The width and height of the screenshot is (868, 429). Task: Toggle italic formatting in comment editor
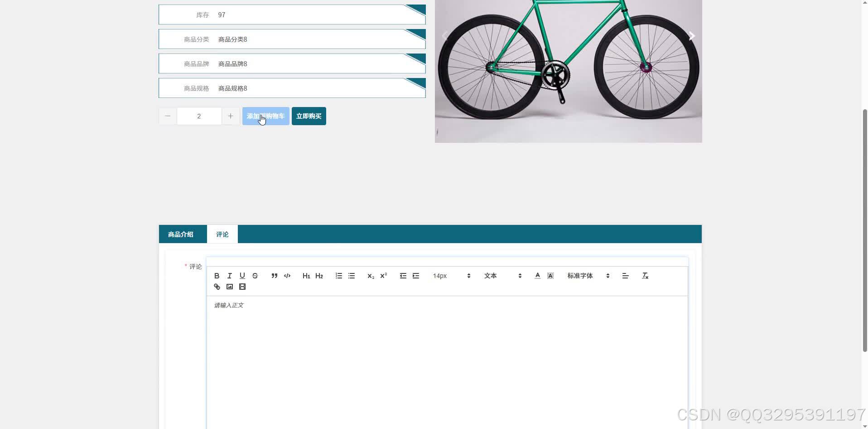click(x=229, y=276)
